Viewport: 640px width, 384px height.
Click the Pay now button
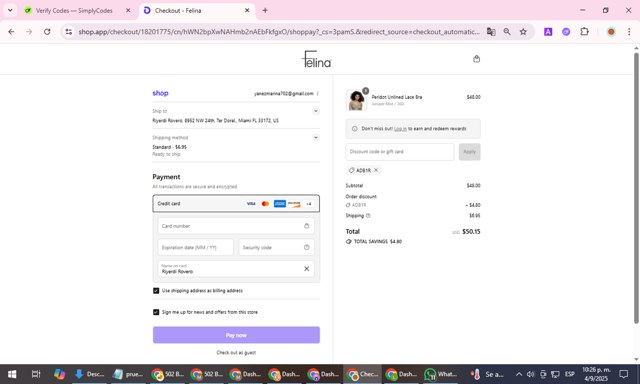[x=236, y=335]
